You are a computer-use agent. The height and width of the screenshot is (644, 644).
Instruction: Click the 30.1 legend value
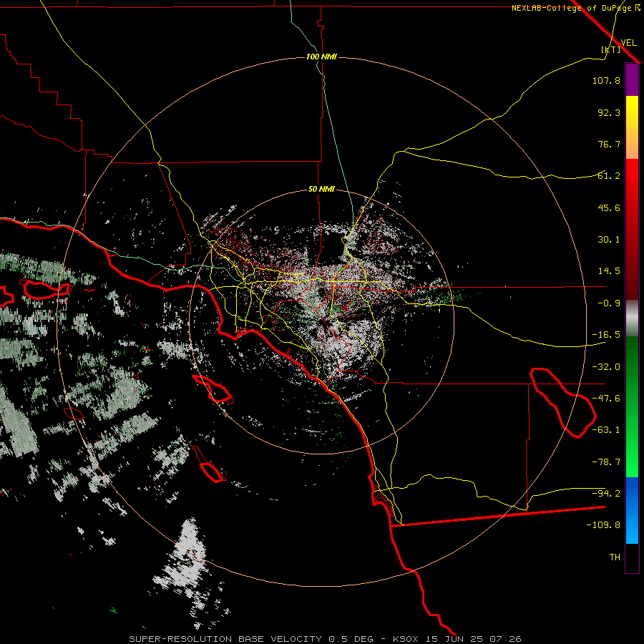pos(609,240)
